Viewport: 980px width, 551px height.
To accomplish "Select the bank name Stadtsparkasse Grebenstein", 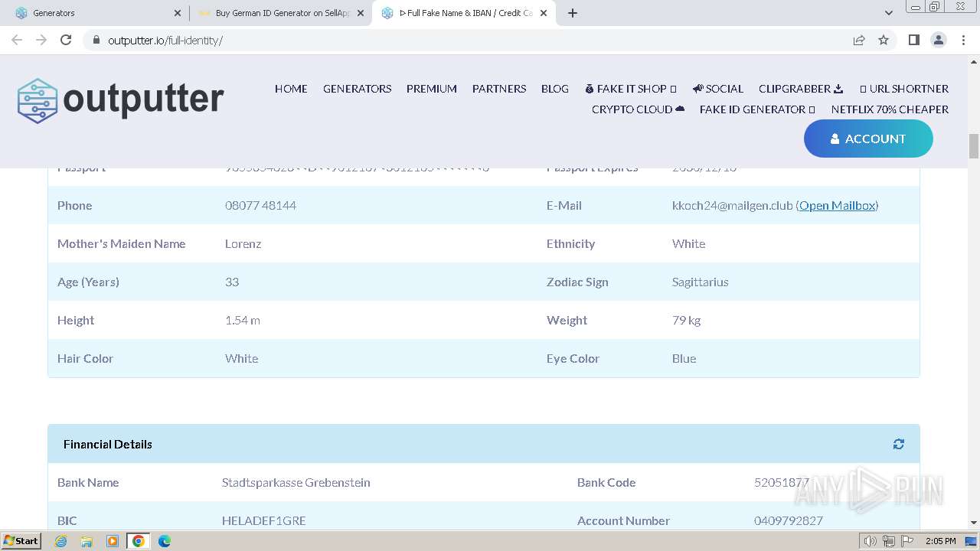I will point(296,482).
